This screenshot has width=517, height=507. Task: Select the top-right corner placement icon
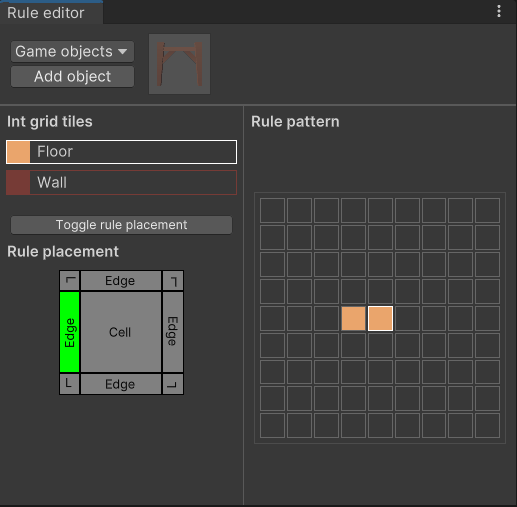(173, 281)
